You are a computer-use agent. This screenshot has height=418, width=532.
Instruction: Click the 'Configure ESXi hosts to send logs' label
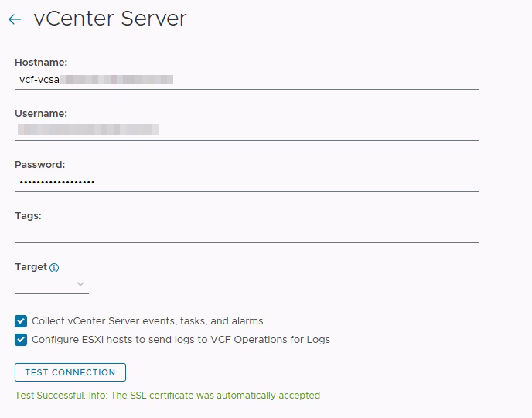180,339
